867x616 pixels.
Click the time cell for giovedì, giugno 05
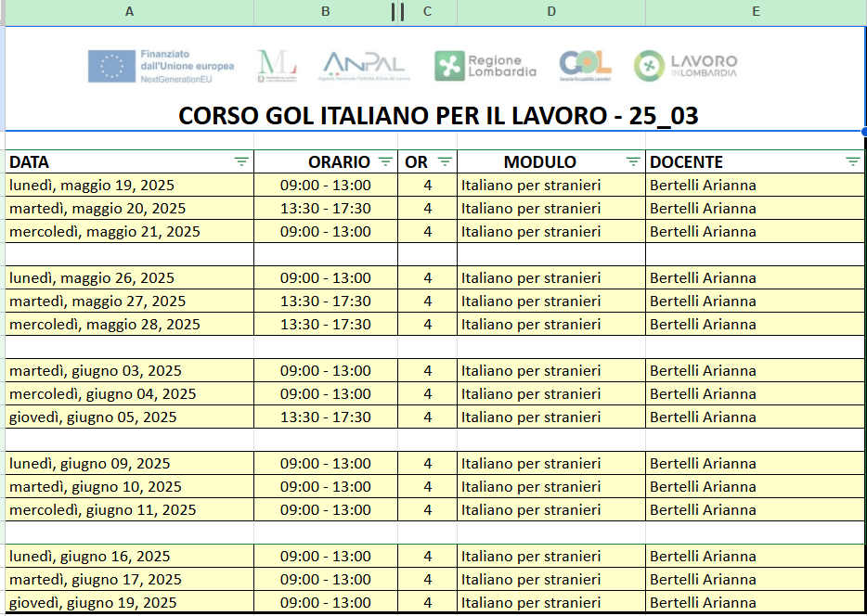pos(325,417)
